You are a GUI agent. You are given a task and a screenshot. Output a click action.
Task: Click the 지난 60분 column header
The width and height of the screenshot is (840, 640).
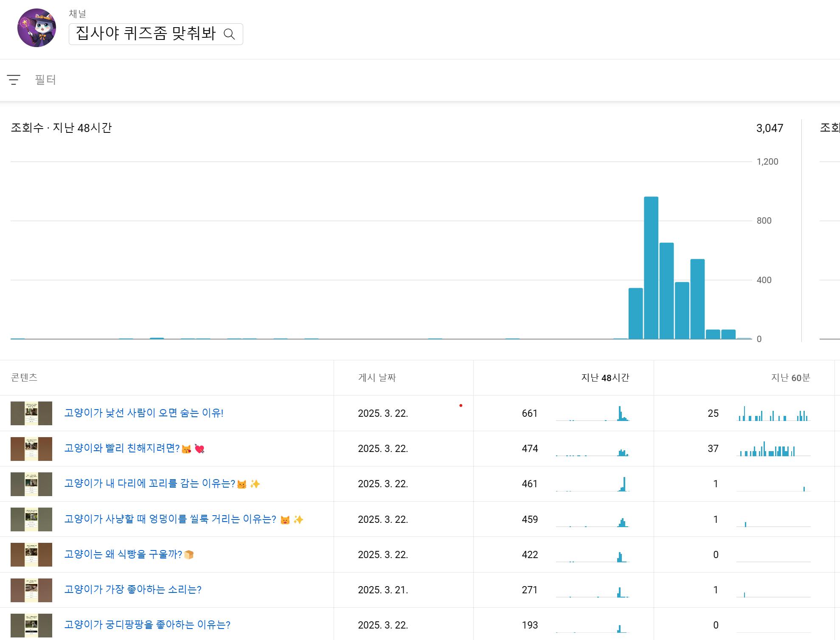click(790, 378)
